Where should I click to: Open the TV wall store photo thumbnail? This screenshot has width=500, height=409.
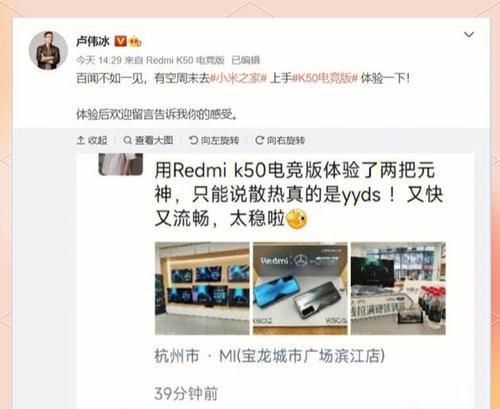point(202,288)
